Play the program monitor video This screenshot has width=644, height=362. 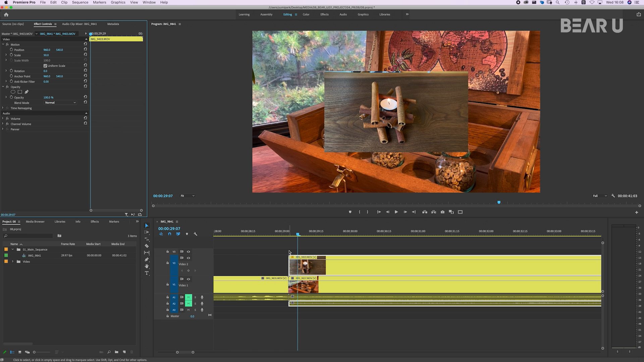(x=396, y=212)
